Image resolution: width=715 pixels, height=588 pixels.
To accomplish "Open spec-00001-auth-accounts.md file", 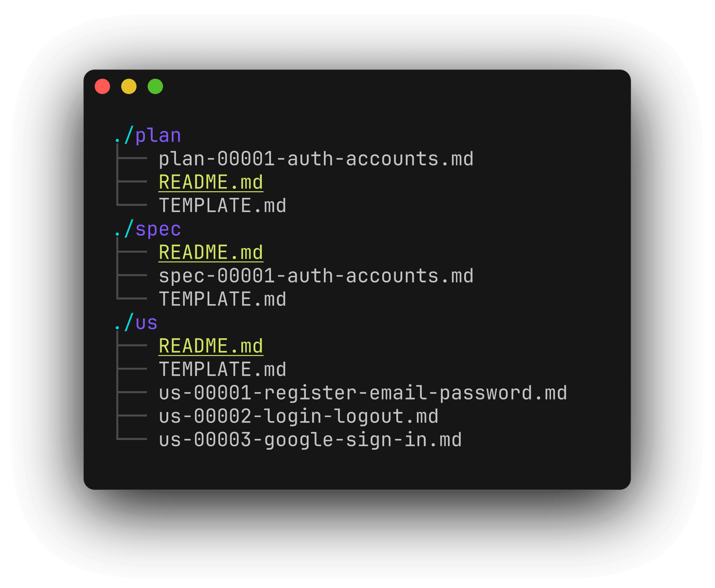I will pyautogui.click(x=316, y=276).
